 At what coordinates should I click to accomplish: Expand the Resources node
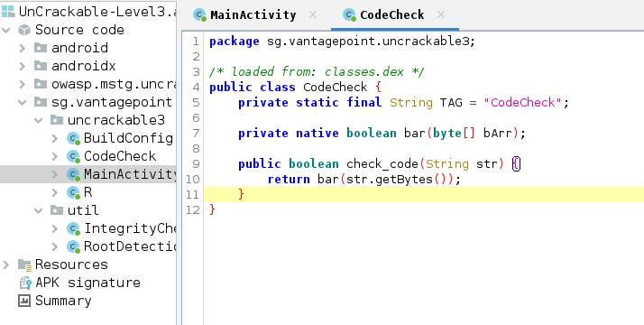(x=6, y=265)
